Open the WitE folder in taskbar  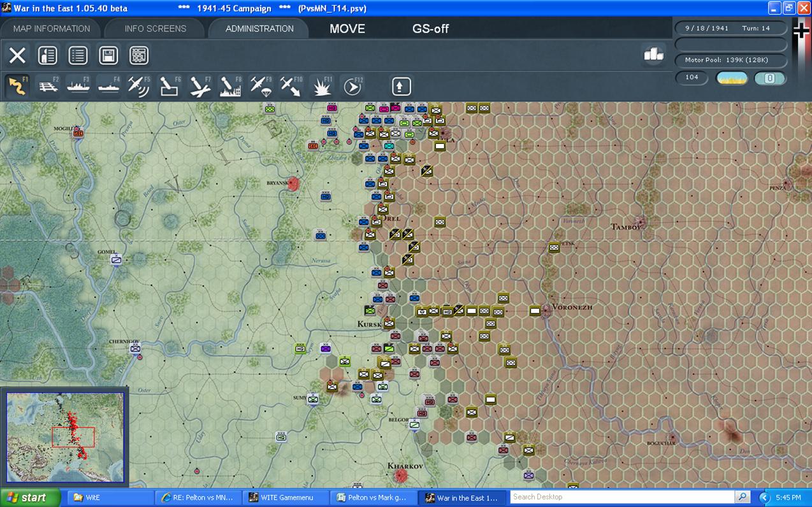click(110, 497)
